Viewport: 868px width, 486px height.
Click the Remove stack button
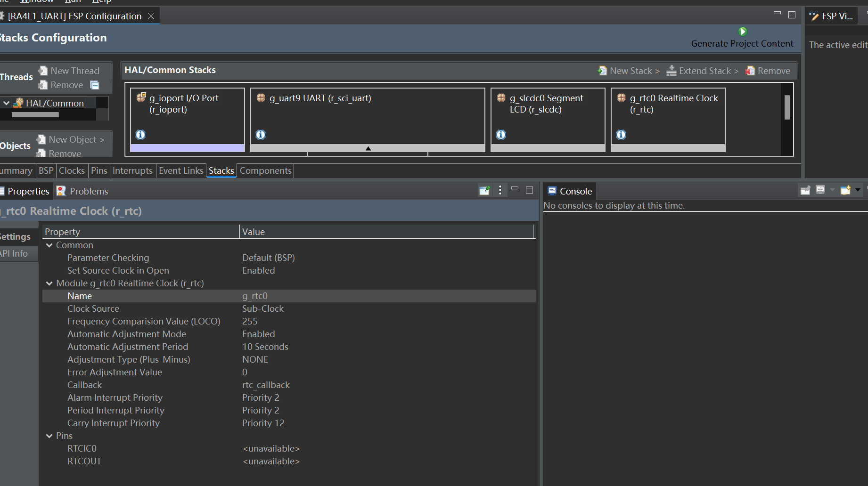coord(768,71)
